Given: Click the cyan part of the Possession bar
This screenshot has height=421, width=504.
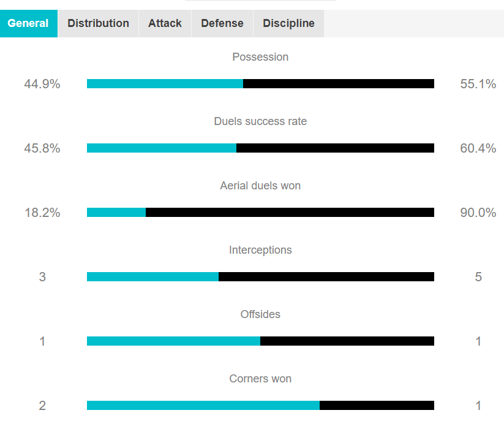Looking at the screenshot, I should [x=165, y=83].
